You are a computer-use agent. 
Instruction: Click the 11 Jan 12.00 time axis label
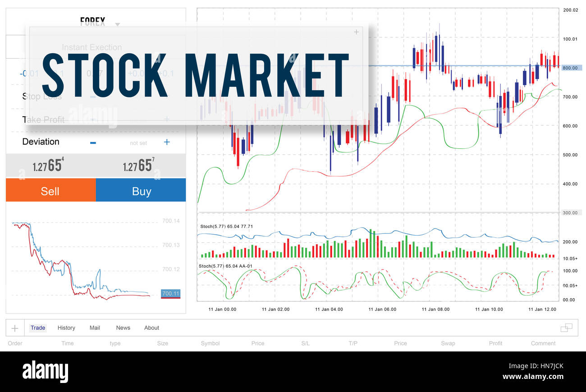click(542, 309)
